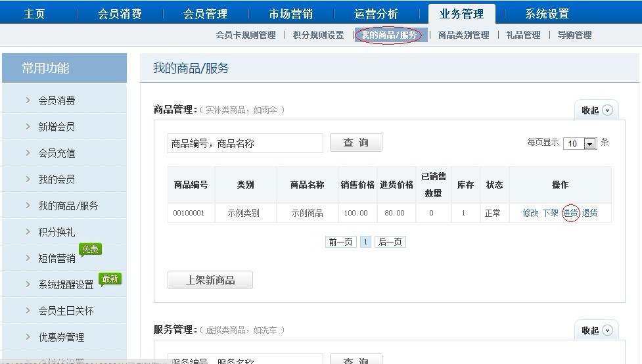642x364 pixels.
Task: Collapse the 服务管理 section with 收起
Action: [596, 330]
